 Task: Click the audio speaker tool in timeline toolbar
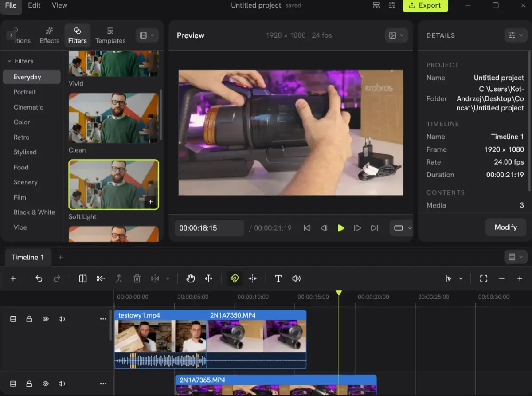point(297,278)
